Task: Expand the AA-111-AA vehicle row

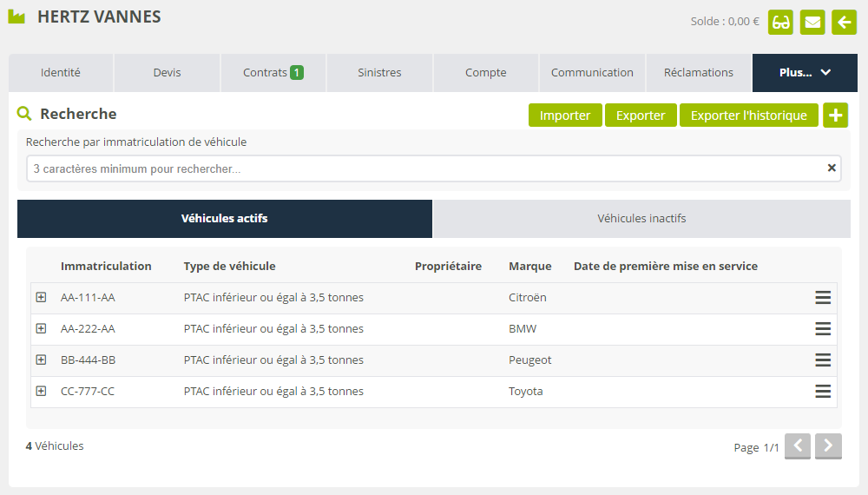Action: (x=41, y=297)
